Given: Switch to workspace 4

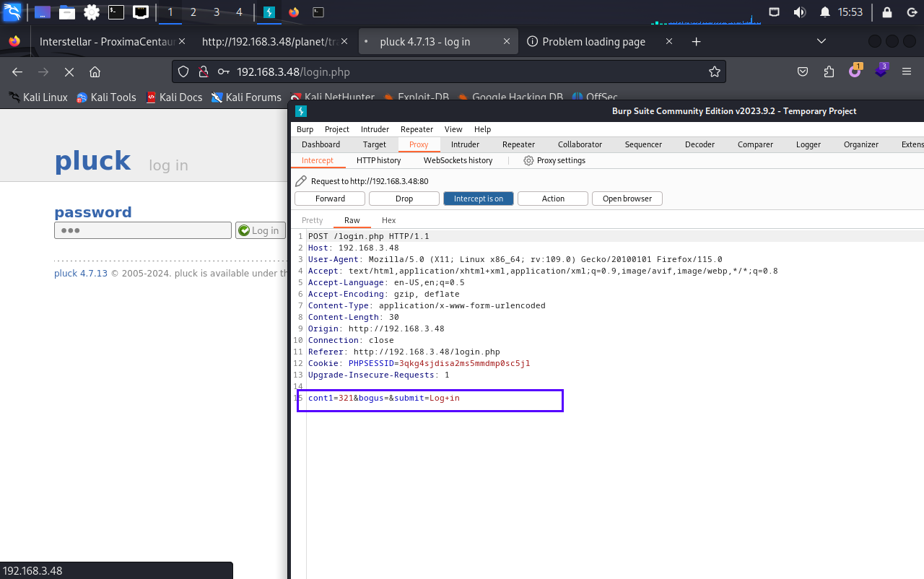Looking at the screenshot, I should pos(239,12).
